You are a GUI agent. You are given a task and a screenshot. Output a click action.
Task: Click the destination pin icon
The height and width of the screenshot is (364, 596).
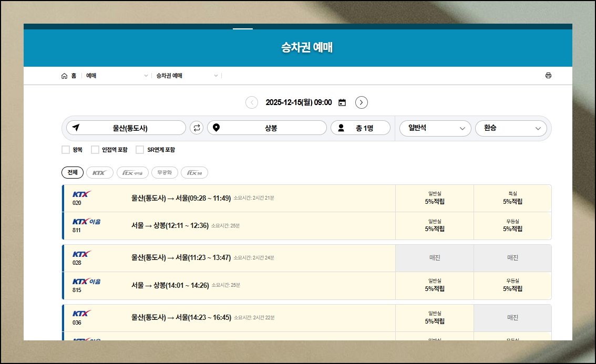coord(217,128)
